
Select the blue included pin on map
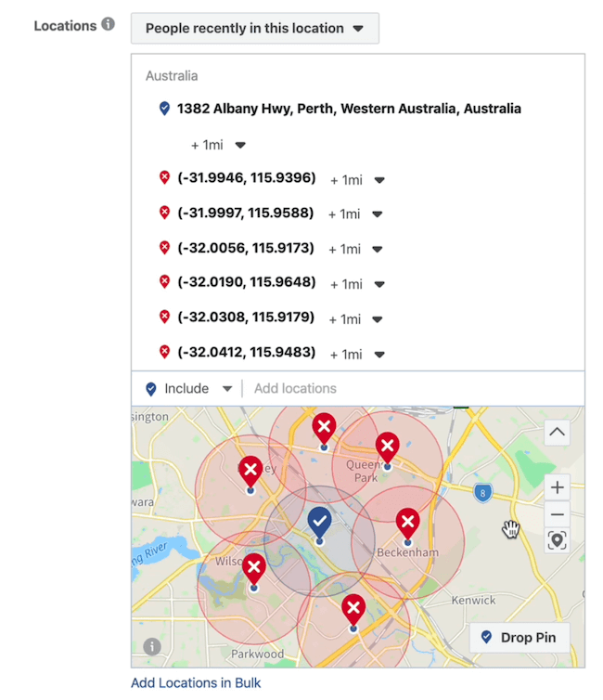[x=319, y=522]
